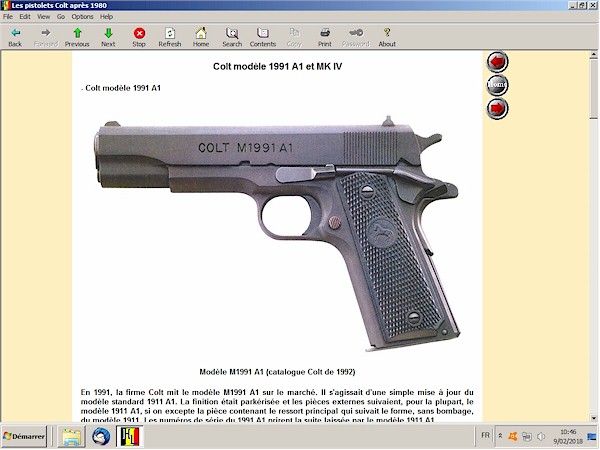
Task: Click the app icon in the title bar
Action: 5,5
